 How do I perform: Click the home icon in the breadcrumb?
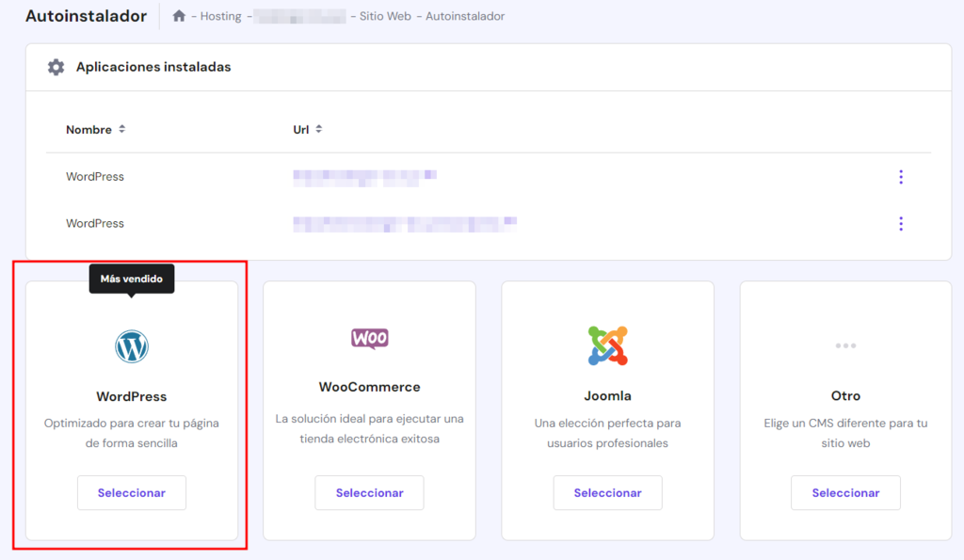[x=177, y=16]
